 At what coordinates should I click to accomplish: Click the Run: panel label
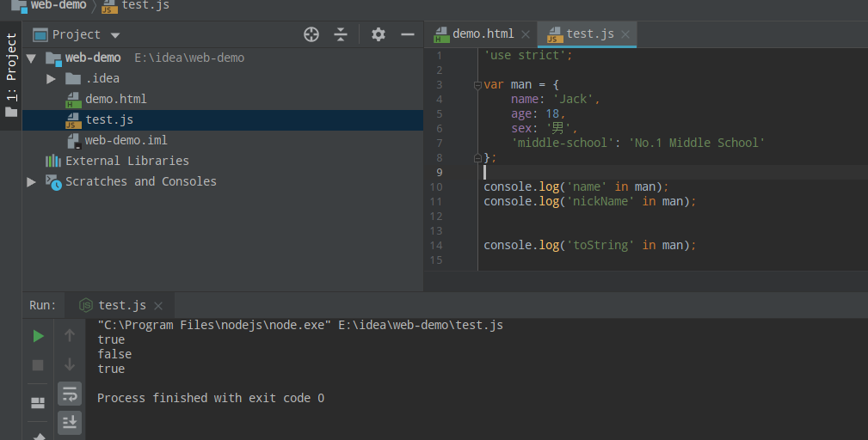point(43,305)
